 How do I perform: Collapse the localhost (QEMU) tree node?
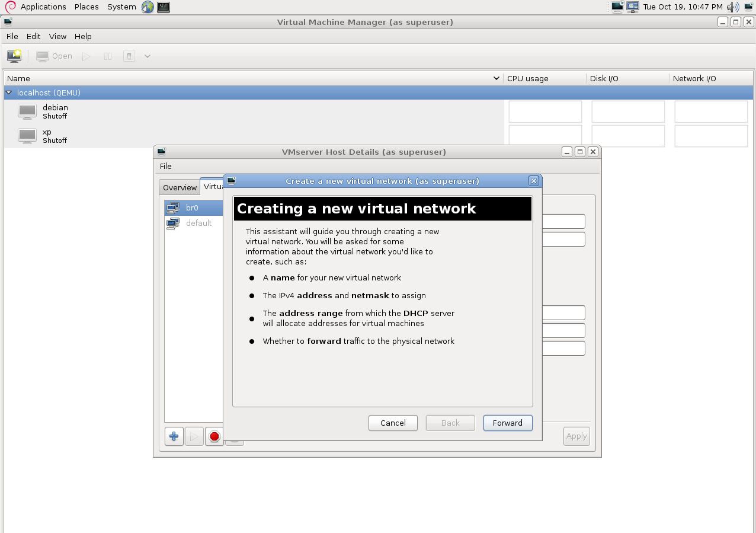pyautogui.click(x=9, y=92)
